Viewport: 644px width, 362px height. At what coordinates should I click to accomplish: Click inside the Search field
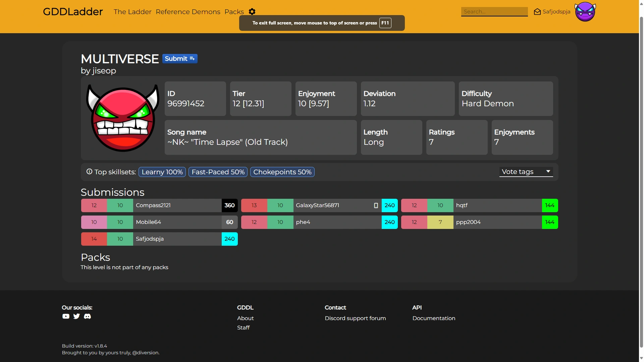(494, 11)
